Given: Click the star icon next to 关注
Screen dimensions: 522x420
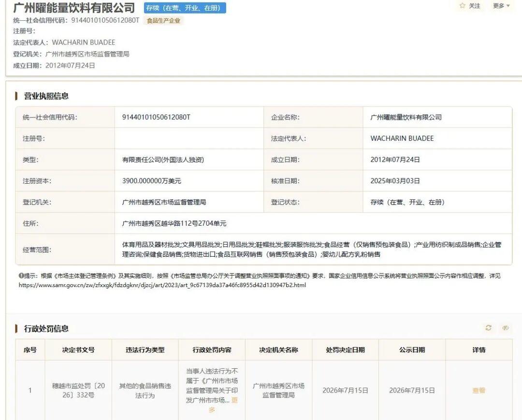Looking at the screenshot, I should pos(462,6).
